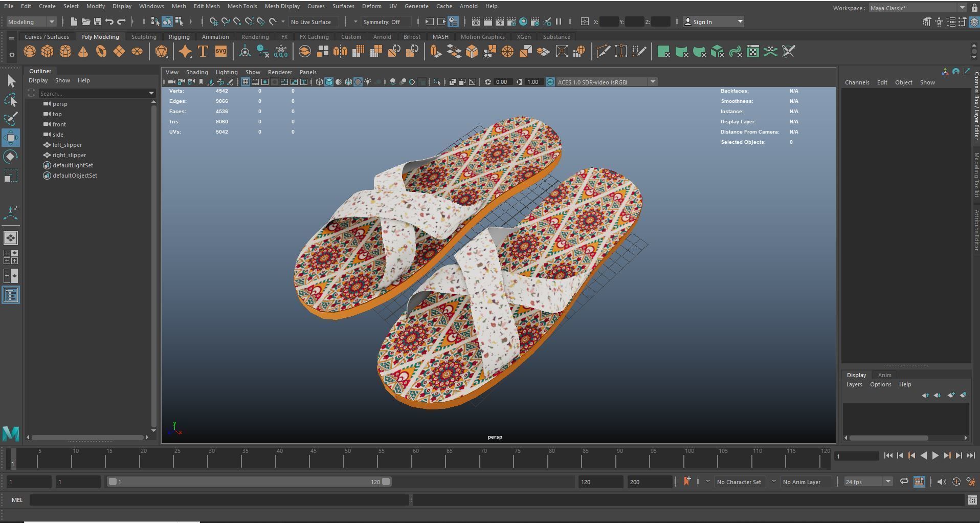Select the Poly Sphere shelf icon
Viewport: 980px width, 523px height.
pos(30,51)
